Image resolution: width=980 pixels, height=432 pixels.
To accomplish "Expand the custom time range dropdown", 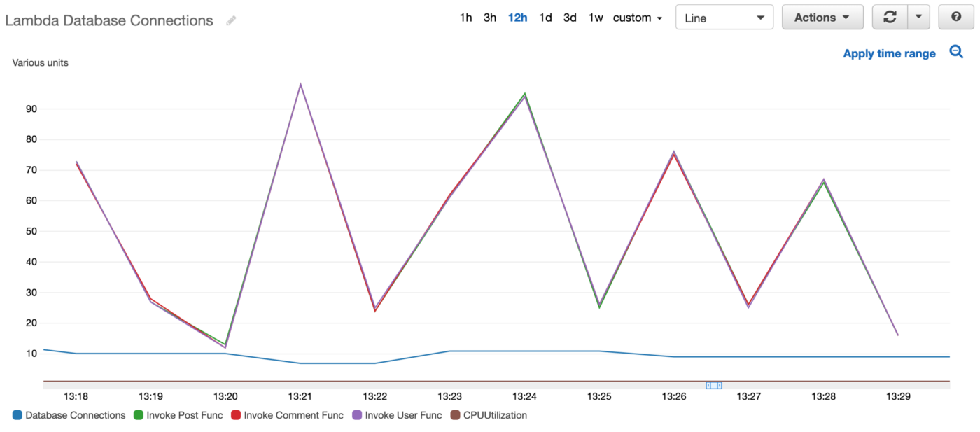I will 636,18.
